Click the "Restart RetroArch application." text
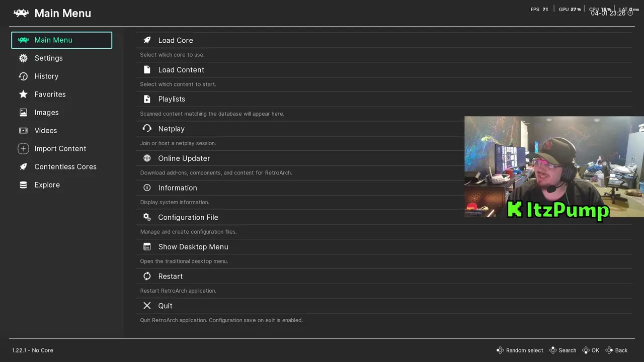The image size is (644, 362). point(178,291)
